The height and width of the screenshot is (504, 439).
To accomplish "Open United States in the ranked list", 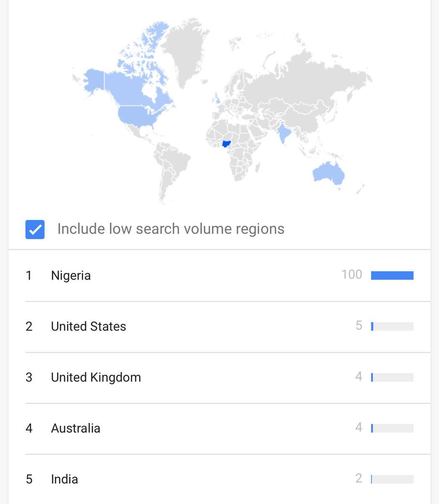I will (x=88, y=326).
